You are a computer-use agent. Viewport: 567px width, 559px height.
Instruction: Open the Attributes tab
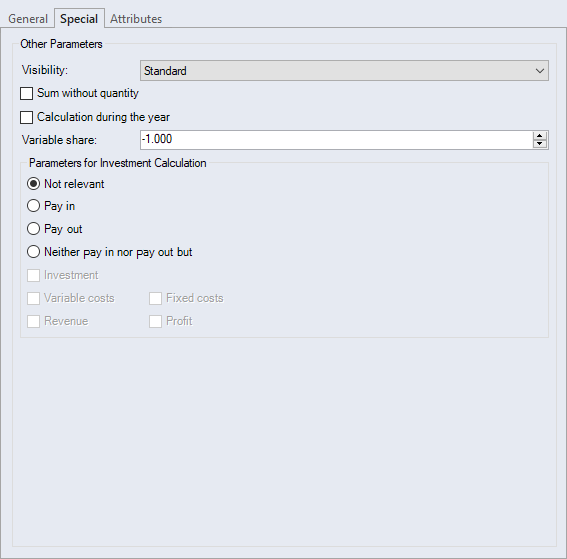(136, 19)
